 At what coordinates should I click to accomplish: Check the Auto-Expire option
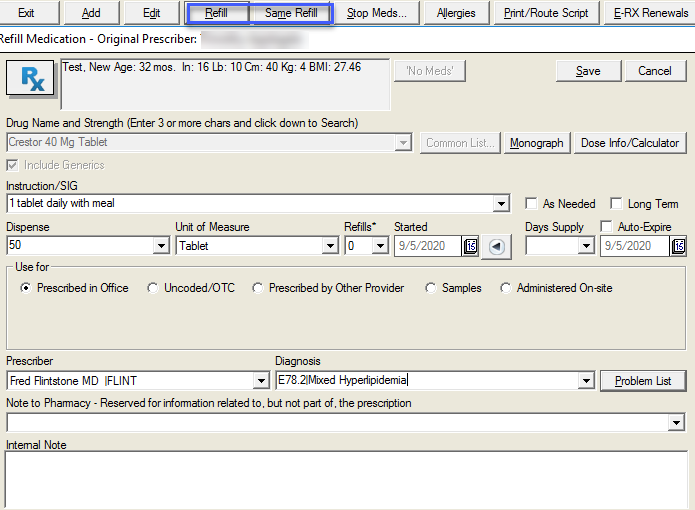click(x=607, y=227)
